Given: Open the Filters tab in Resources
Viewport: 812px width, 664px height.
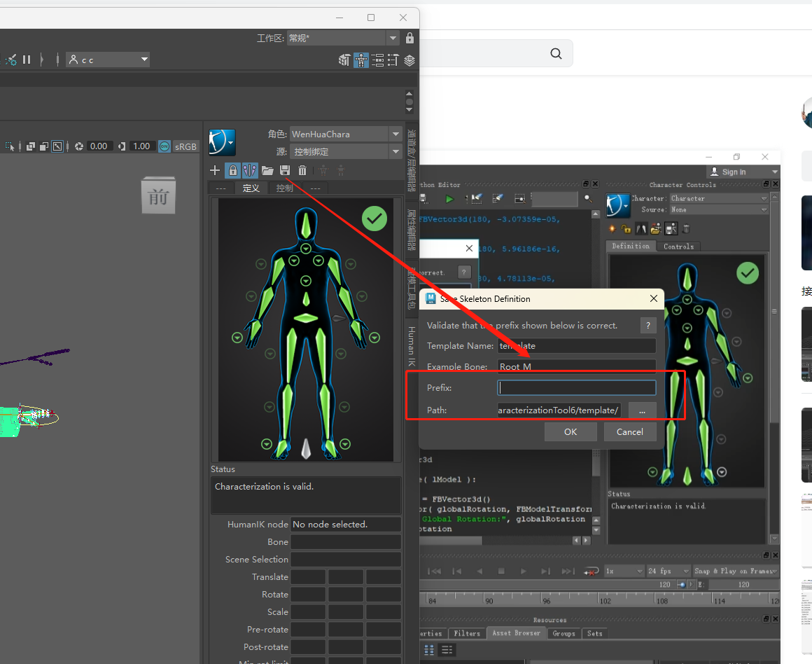Looking at the screenshot, I should (x=467, y=633).
